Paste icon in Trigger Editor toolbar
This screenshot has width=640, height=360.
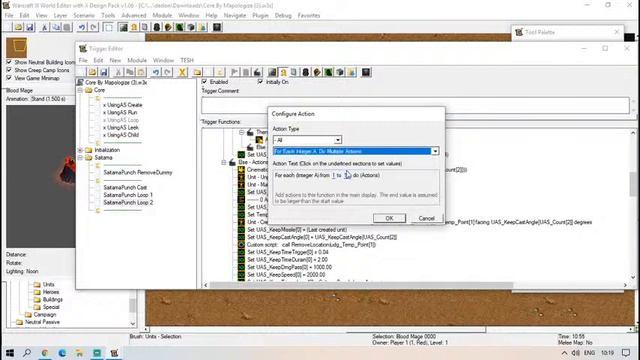click(x=141, y=72)
